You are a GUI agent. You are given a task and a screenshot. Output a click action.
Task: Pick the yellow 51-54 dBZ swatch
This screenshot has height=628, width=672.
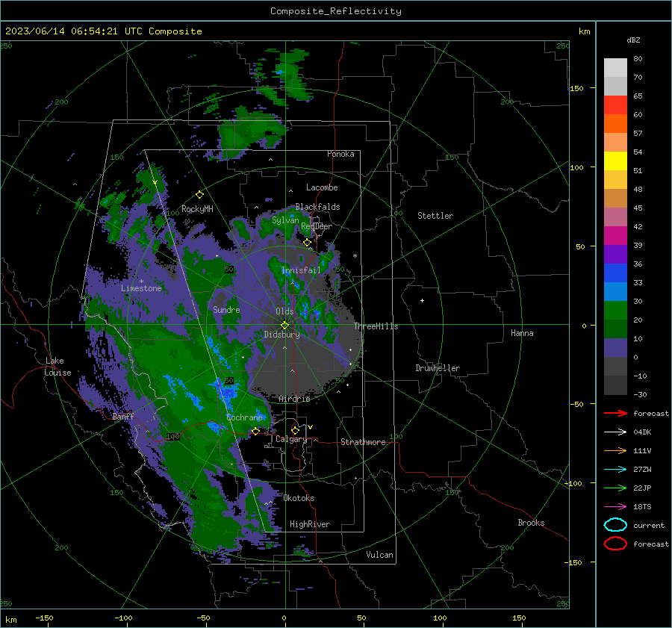(x=615, y=161)
